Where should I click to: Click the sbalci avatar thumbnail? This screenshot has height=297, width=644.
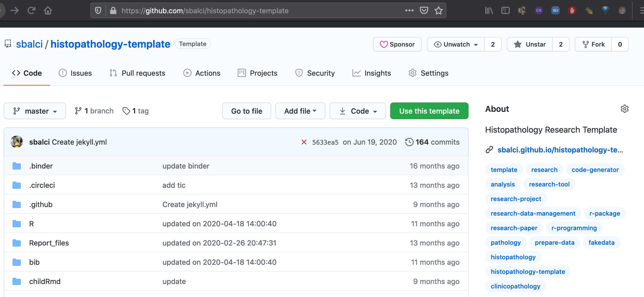tap(17, 142)
